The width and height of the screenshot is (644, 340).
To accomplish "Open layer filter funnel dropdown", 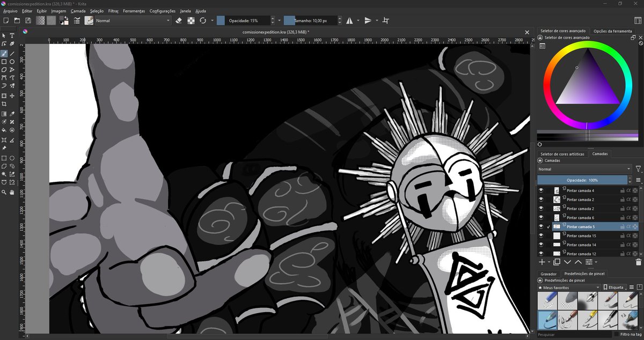I will [x=638, y=169].
